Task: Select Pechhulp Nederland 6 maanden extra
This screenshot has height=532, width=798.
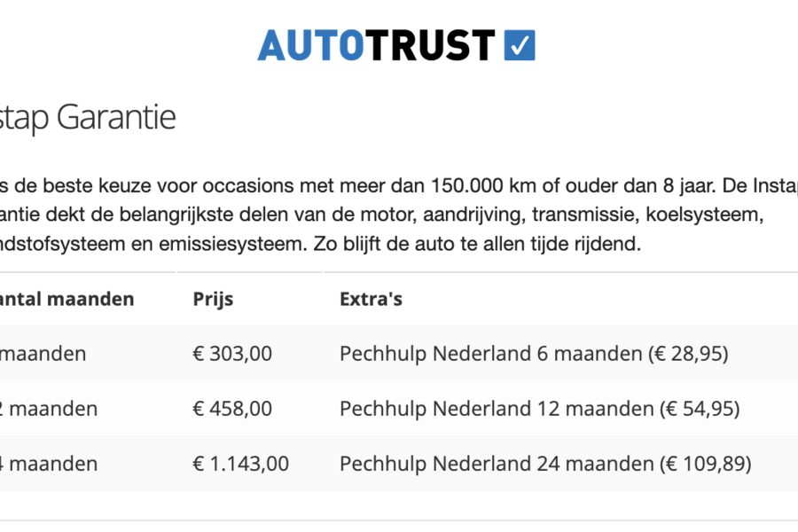Action: [534, 353]
